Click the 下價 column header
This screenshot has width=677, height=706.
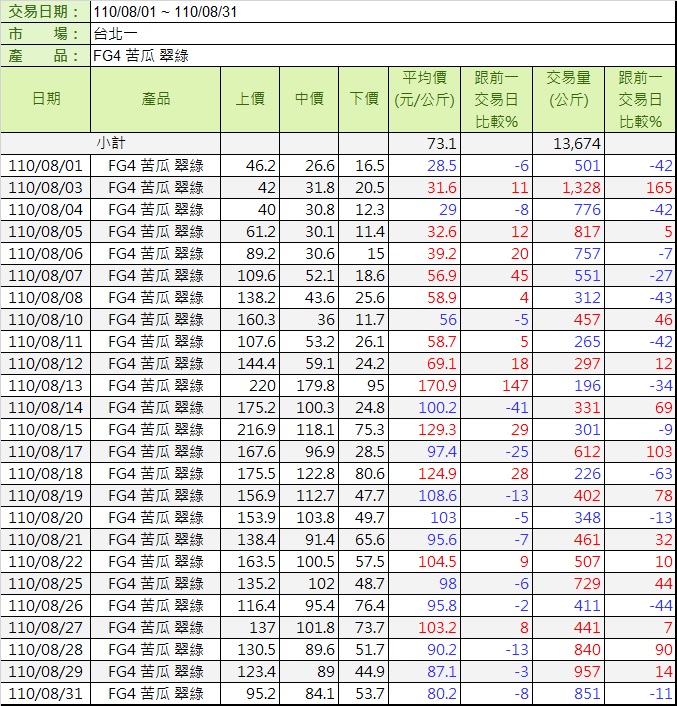(364, 99)
